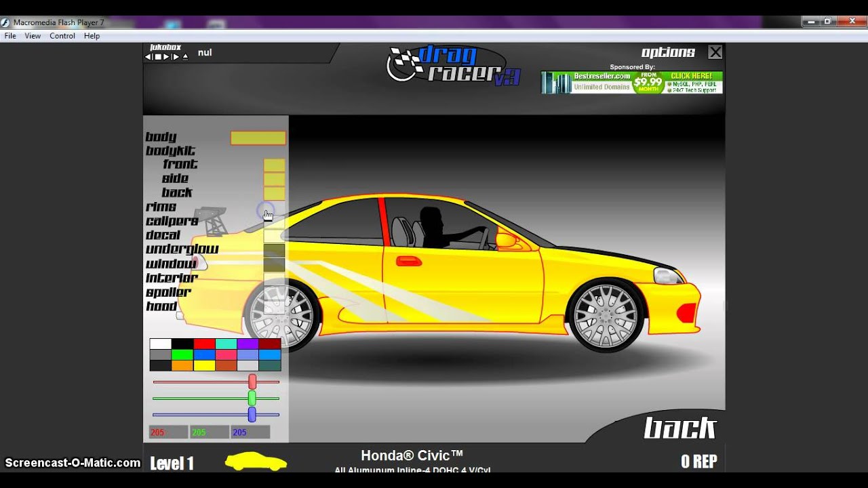Select the bodykit front color swatch
Image resolution: width=868 pixels, height=488 pixels.
pos(274,165)
